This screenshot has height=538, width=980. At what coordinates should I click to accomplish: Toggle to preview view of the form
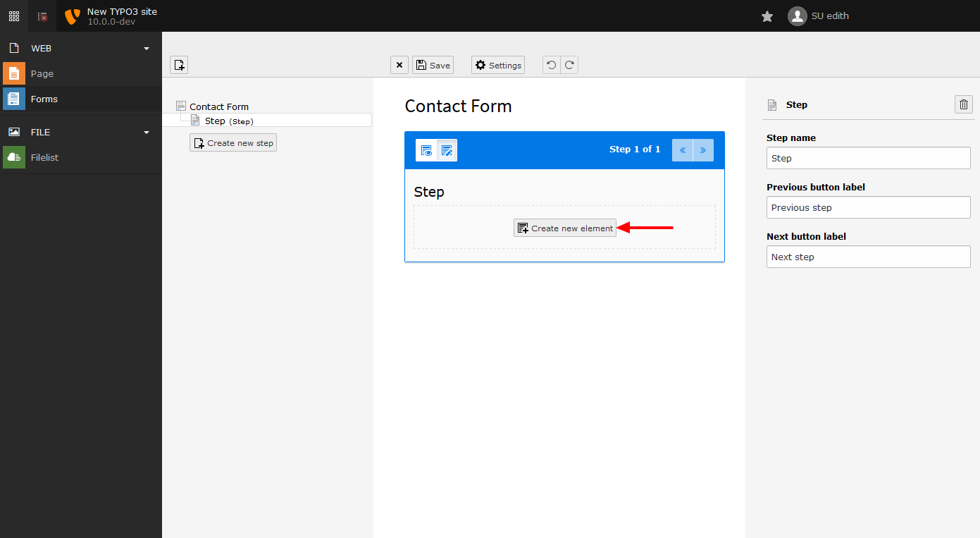426,150
